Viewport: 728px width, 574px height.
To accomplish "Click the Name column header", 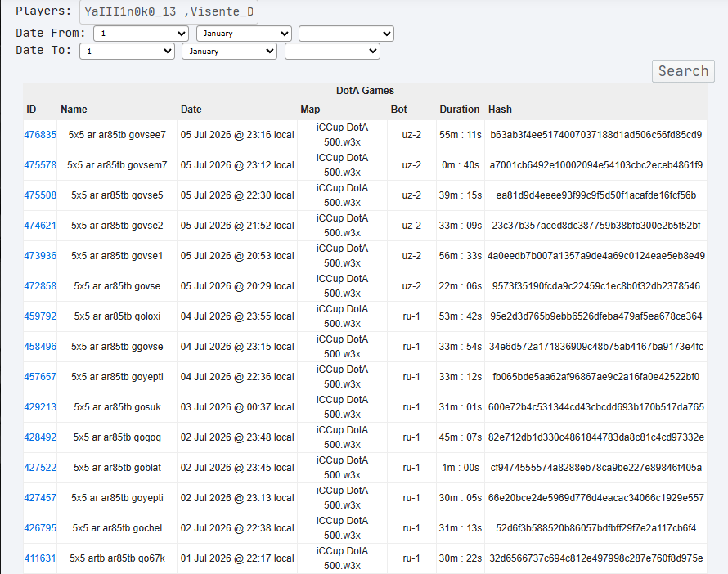I will (74, 110).
